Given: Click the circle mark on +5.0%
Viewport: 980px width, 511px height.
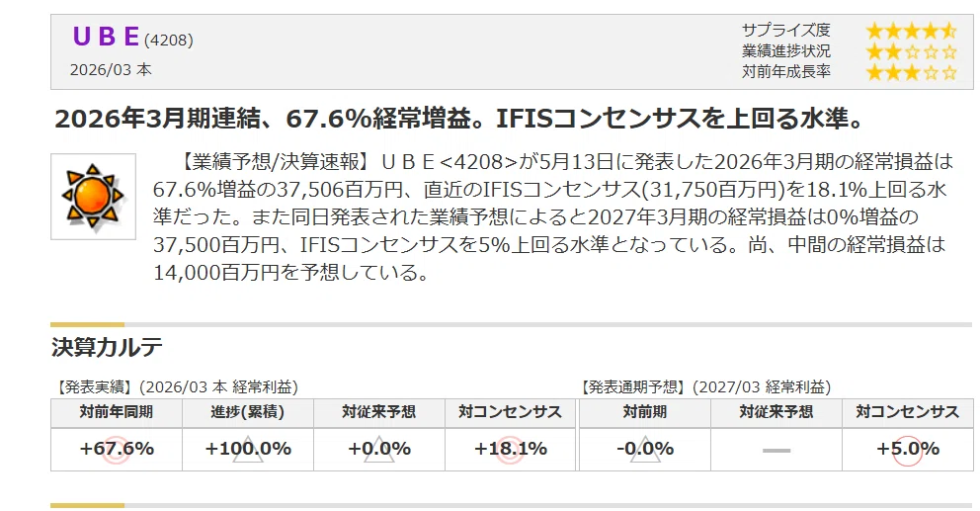Looking at the screenshot, I should (908, 451).
